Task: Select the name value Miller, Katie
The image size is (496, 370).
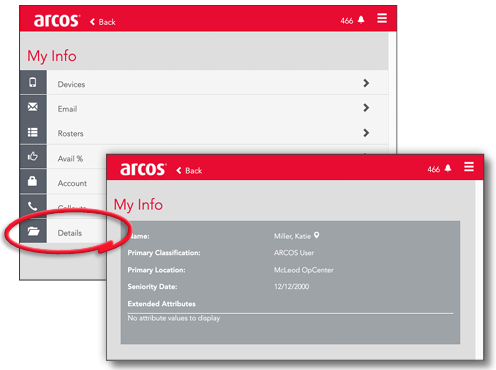Action: [292, 236]
